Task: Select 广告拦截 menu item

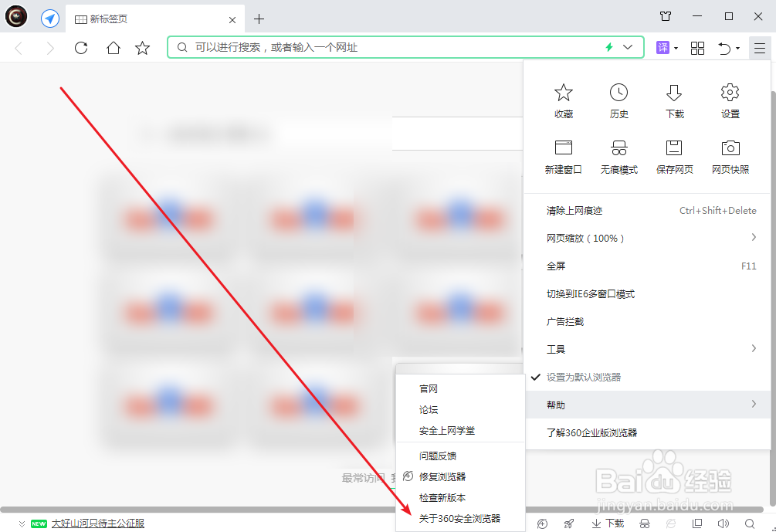Action: tap(647, 322)
